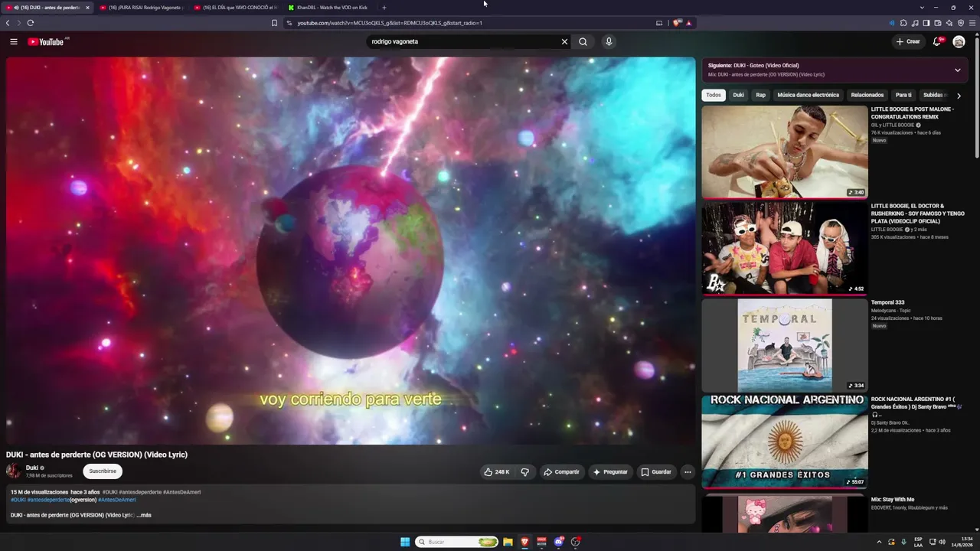Open Little Boogie & Post Malone remix thumbnail

tap(785, 152)
